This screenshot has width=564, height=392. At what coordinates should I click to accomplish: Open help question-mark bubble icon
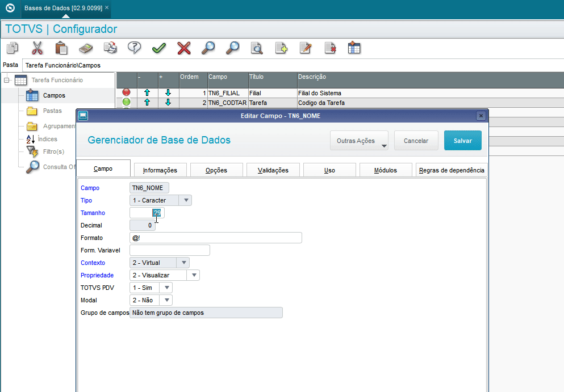(x=134, y=48)
